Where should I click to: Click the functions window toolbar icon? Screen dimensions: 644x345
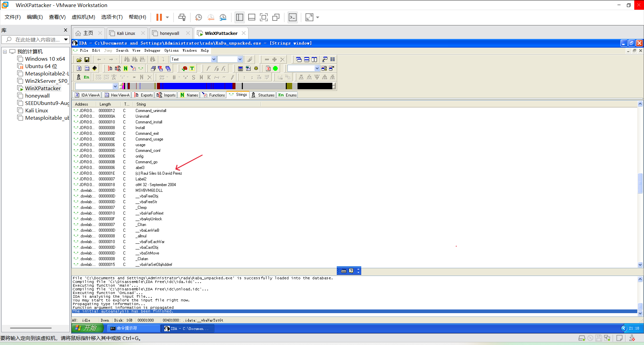[133, 68]
